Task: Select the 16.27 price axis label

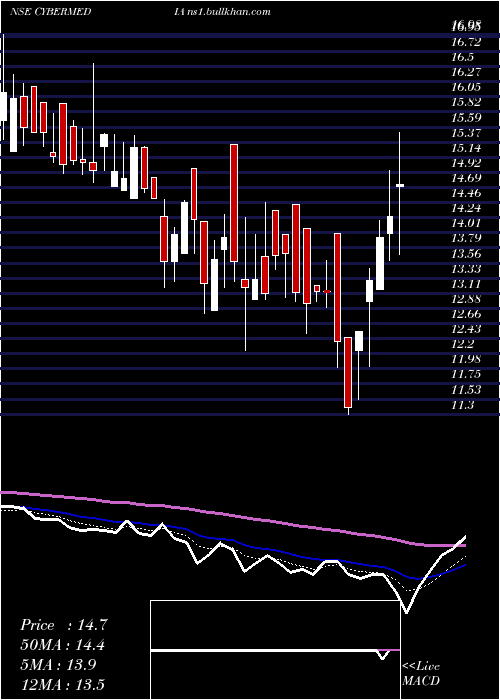Action: pos(466,72)
